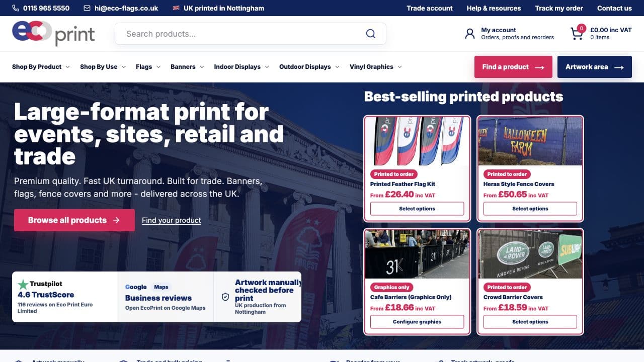This screenshot has width=644, height=362.
Task: Open Trade account in top bar
Action: pyautogui.click(x=430, y=8)
